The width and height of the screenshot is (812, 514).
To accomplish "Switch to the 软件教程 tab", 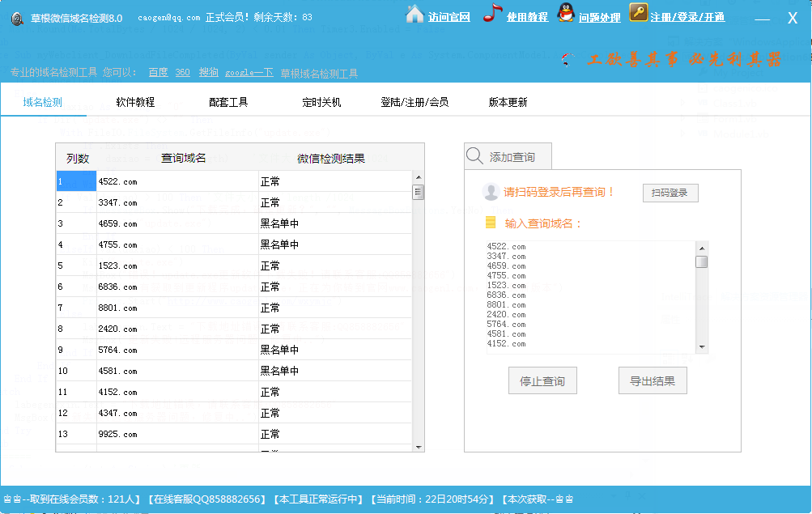I will pos(135,103).
